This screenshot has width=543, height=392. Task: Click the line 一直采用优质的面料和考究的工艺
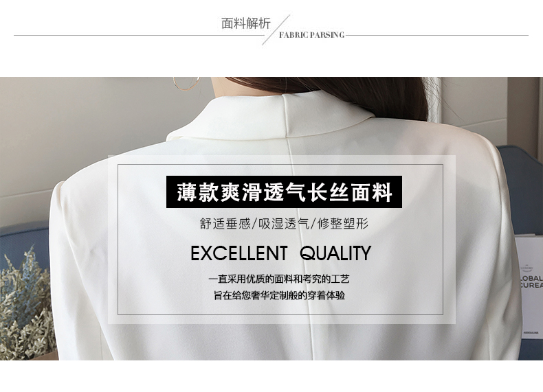[x=279, y=279]
